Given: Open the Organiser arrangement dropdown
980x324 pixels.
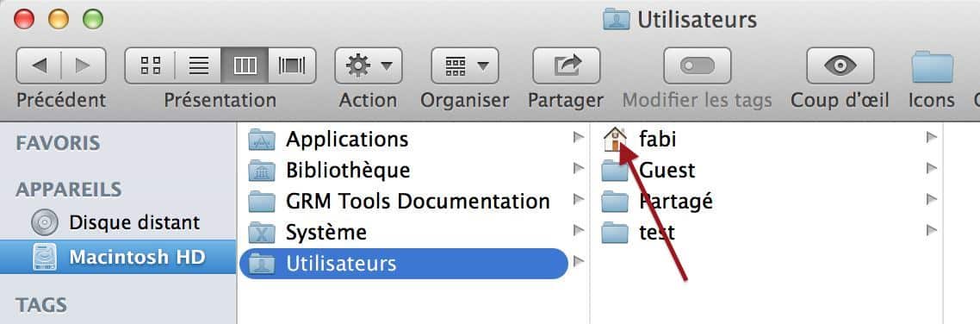Looking at the screenshot, I should coord(465,65).
